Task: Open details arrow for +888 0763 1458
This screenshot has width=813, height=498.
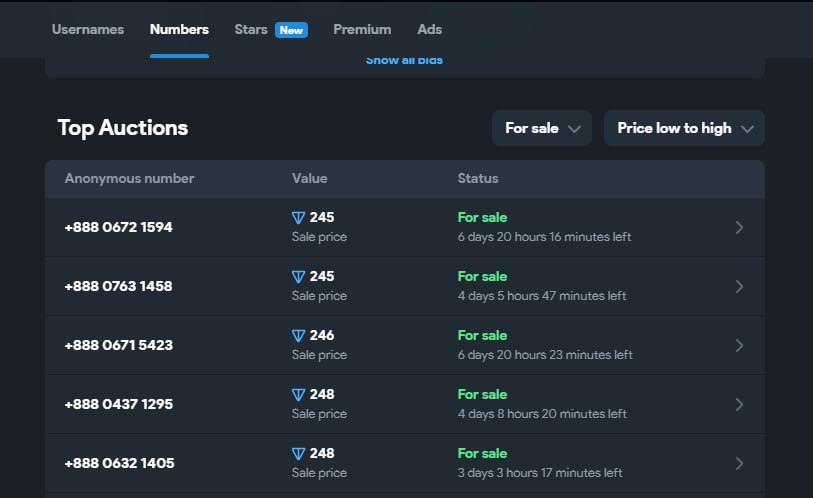Action: (x=739, y=286)
